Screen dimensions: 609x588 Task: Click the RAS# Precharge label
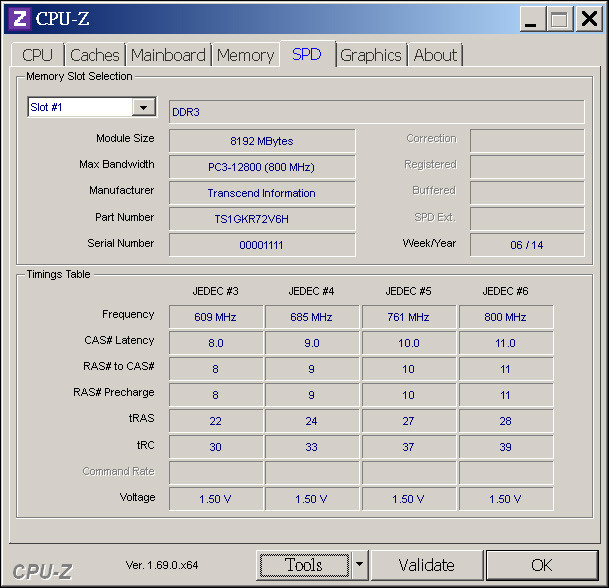click(113, 392)
